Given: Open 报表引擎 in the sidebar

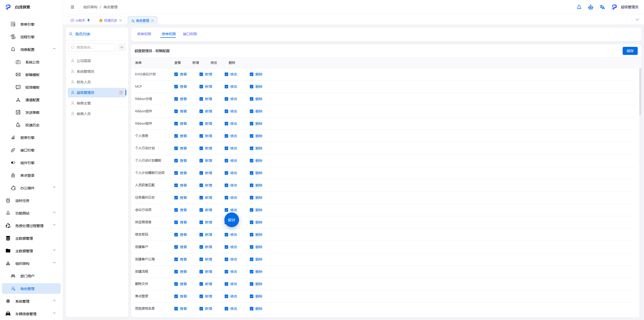Looking at the screenshot, I should (x=31, y=138).
